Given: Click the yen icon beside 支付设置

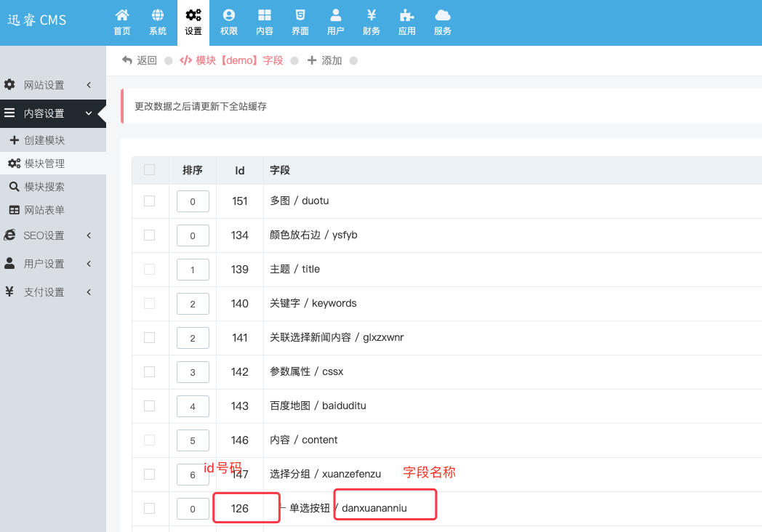Looking at the screenshot, I should (x=9, y=291).
